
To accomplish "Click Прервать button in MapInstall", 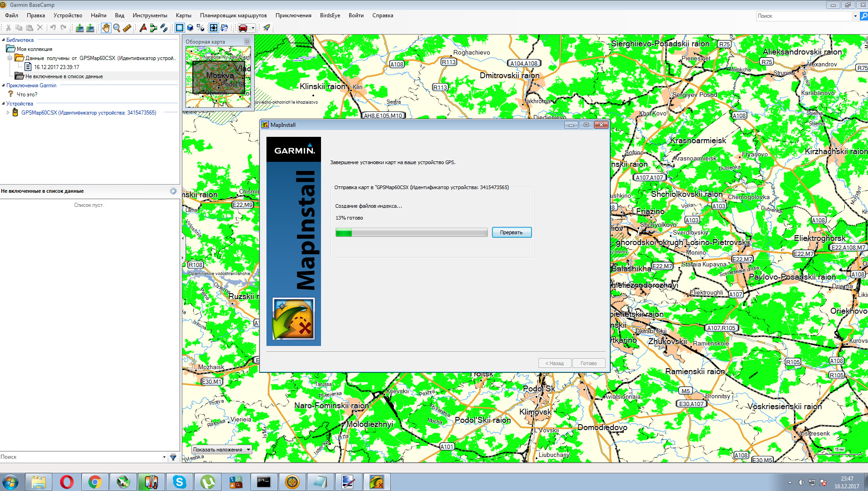I will 512,232.
